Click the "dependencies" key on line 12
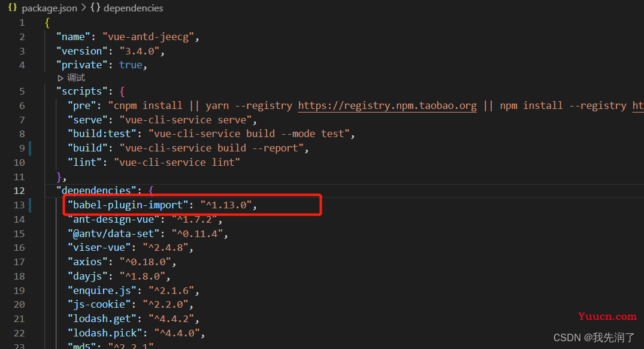Viewport: 644px width, 349px height. 96,190
